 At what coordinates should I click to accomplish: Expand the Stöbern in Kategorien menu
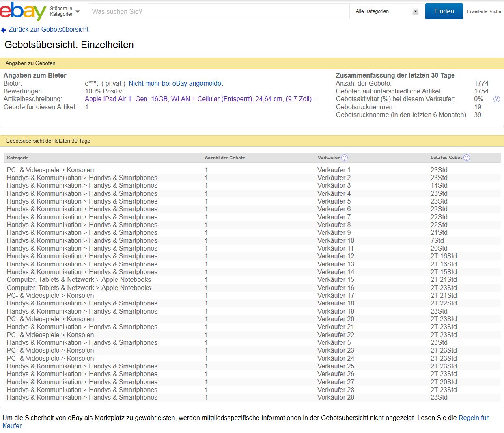coord(65,11)
